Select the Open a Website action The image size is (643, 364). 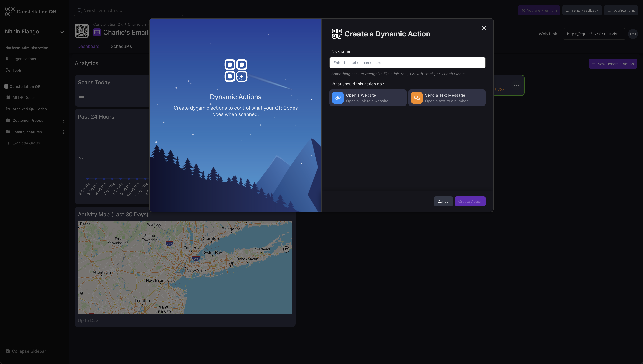368,98
